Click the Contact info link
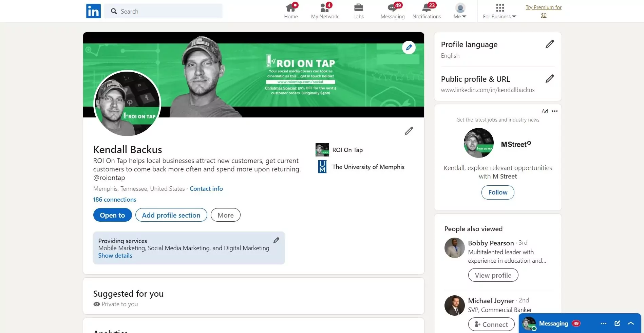This screenshot has height=333, width=644. [x=206, y=189]
